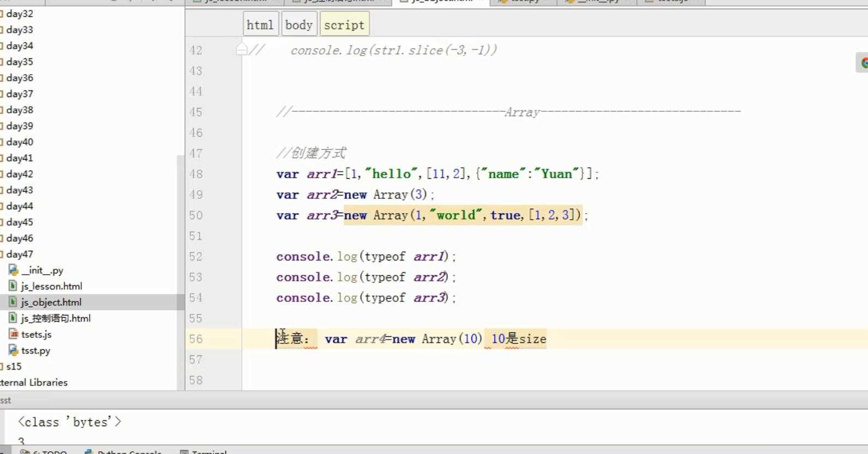Select the day43 folder
This screenshot has height=454, width=868.
(x=20, y=190)
